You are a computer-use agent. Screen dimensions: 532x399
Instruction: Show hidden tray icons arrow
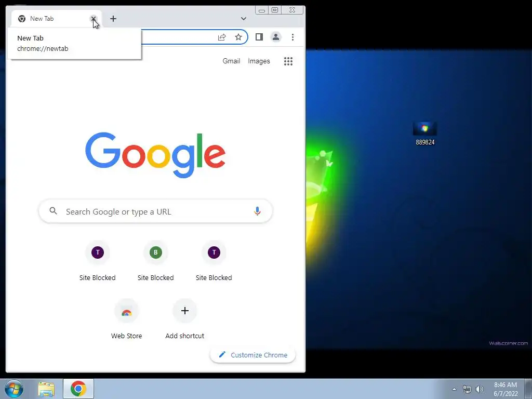pos(454,389)
